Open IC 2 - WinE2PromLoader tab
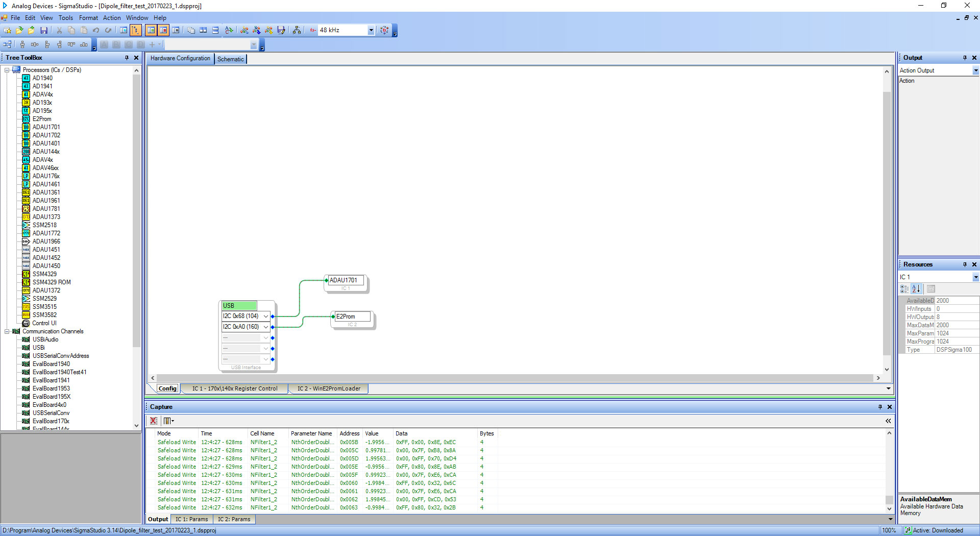Viewport: 980px width, 536px height. tap(329, 388)
